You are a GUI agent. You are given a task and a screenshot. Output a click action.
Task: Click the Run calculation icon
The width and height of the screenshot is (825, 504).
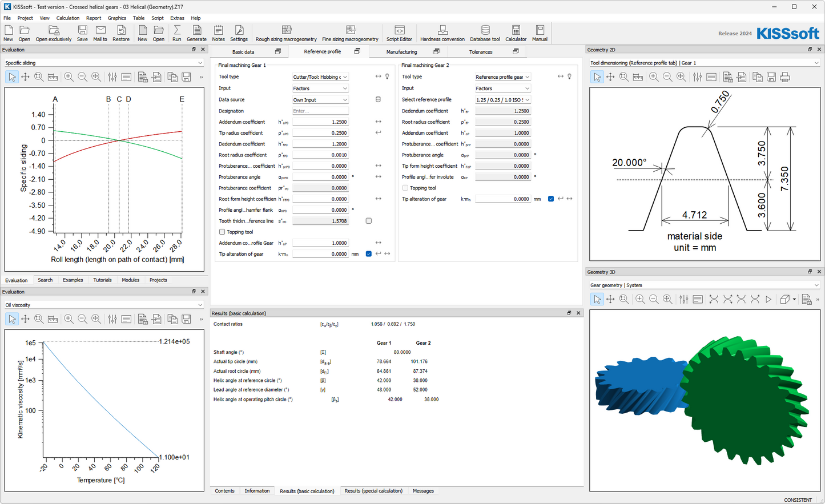[176, 33]
